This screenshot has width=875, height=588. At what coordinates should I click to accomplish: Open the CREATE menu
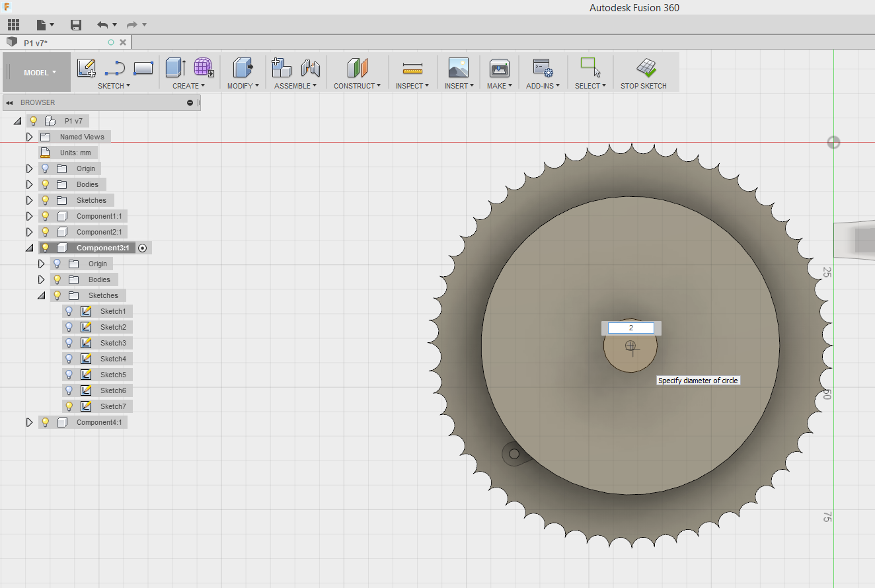click(189, 86)
